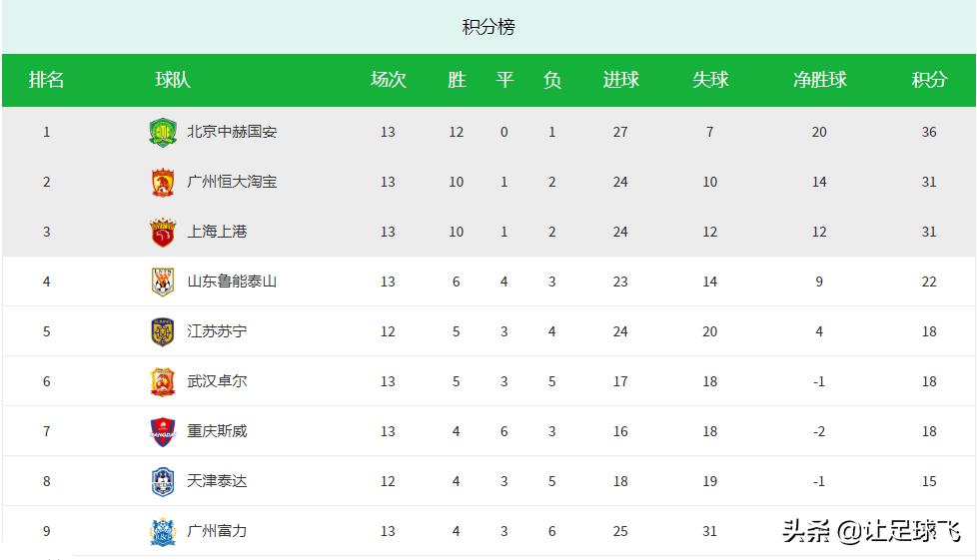Sort by the 净胜球 column header
977x560 pixels.
pos(819,80)
